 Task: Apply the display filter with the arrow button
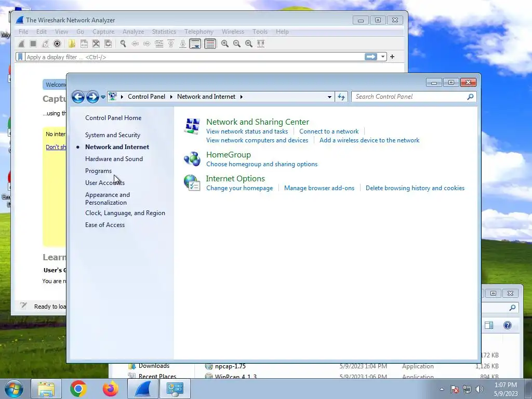(371, 57)
